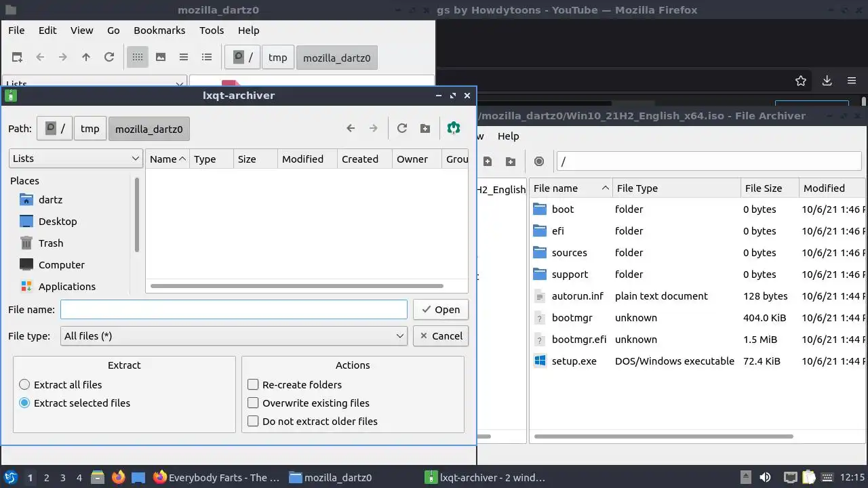Open new tab icon in file manager toolbar
The image size is (868, 488).
[17, 57]
